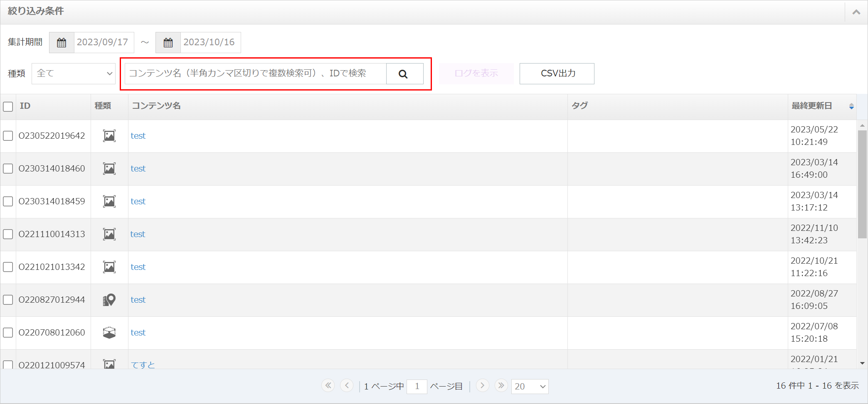Open test link for O230314018459

tap(138, 201)
